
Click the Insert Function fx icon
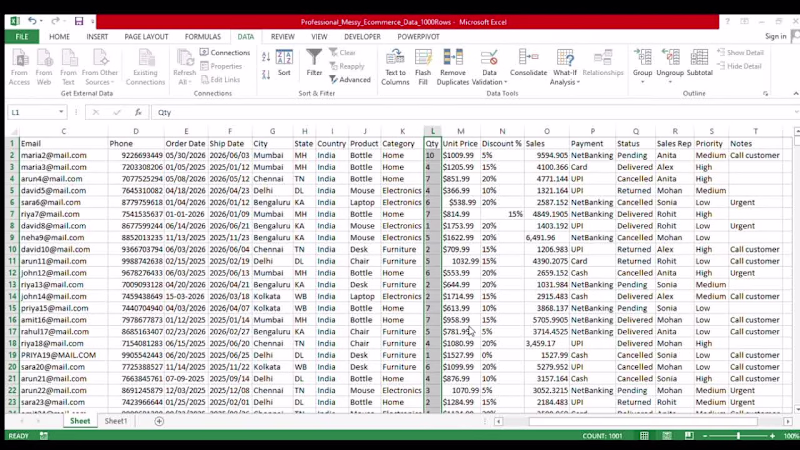[138, 112]
